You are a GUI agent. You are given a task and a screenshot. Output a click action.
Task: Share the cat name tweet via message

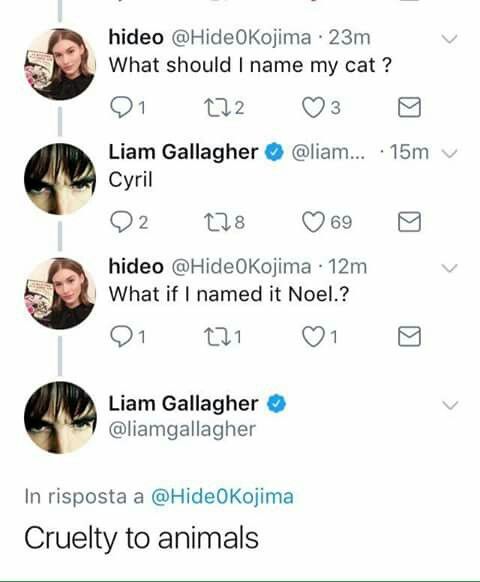click(409, 108)
